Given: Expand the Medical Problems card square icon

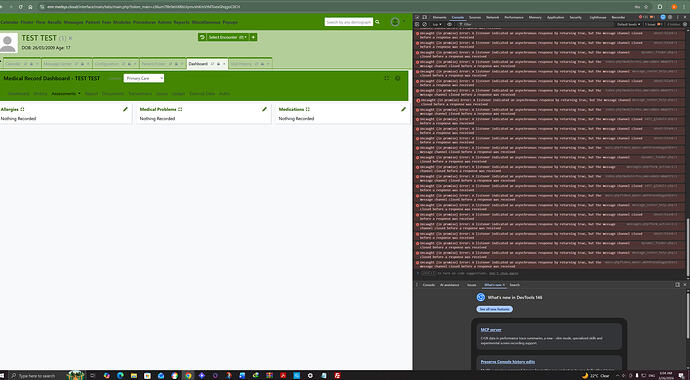Looking at the screenshot, I should (x=180, y=109).
